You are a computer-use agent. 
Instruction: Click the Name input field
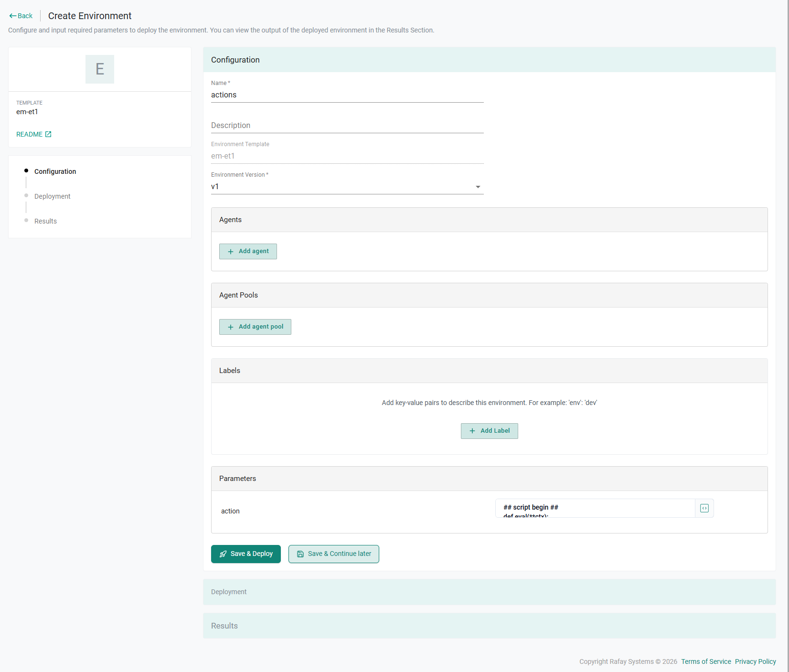347,95
